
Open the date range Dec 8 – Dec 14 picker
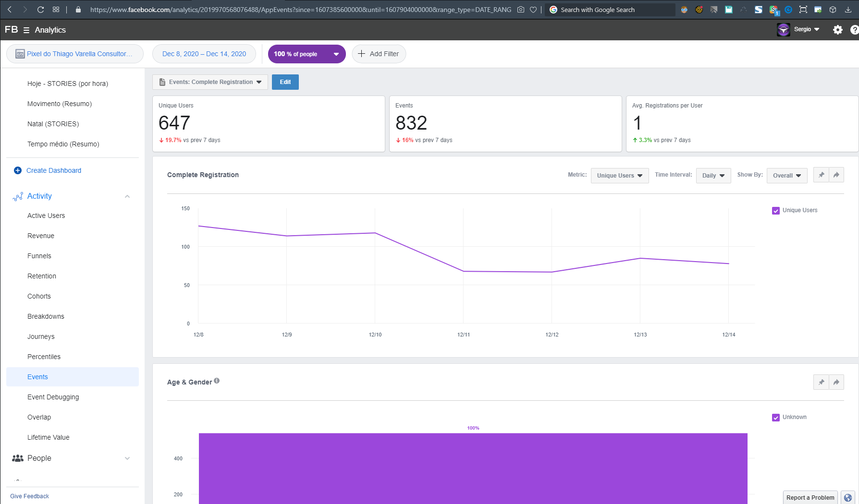coord(204,54)
